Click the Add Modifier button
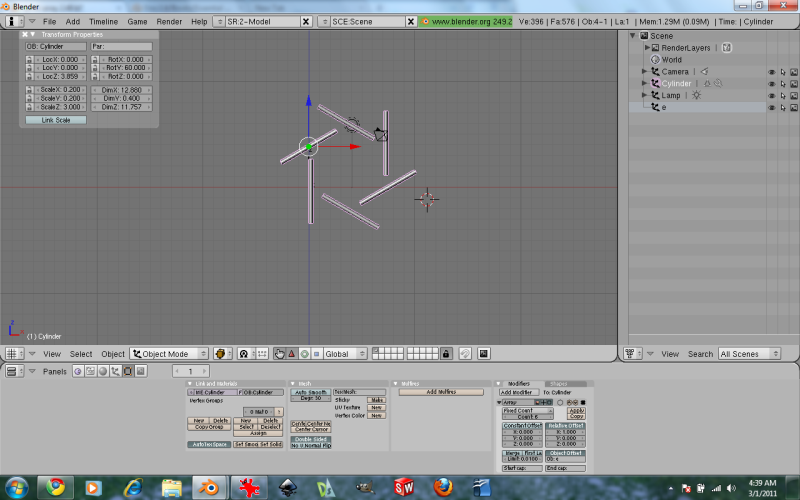Image resolution: width=800 pixels, height=500 pixels. pos(518,392)
